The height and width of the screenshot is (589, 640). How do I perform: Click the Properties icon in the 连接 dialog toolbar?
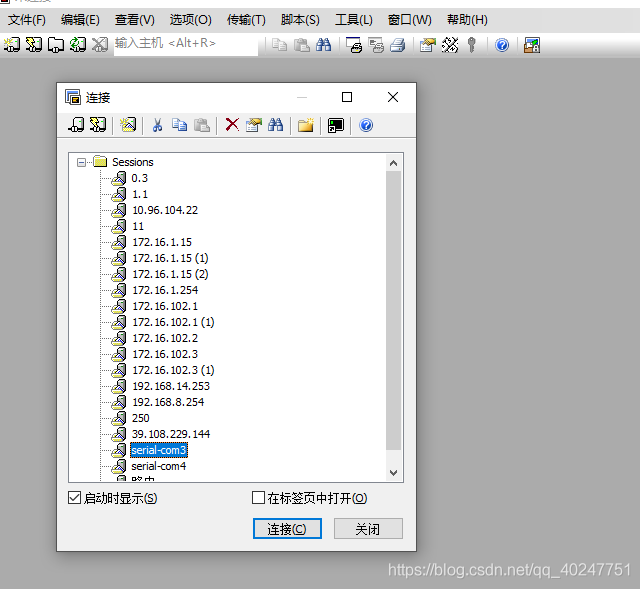pos(254,125)
